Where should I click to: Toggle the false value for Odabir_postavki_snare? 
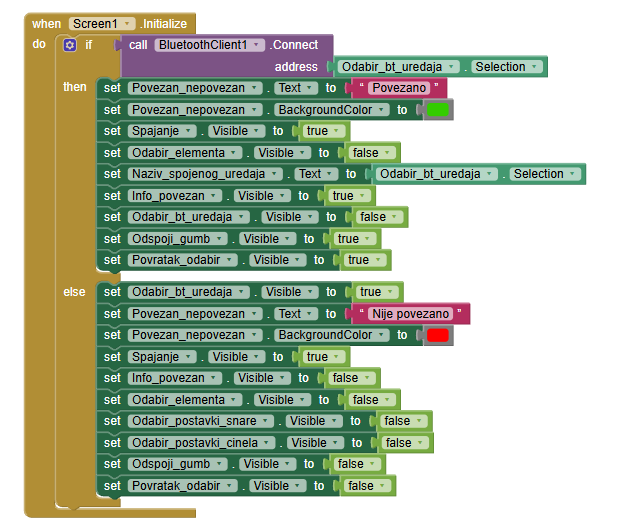[402, 421]
